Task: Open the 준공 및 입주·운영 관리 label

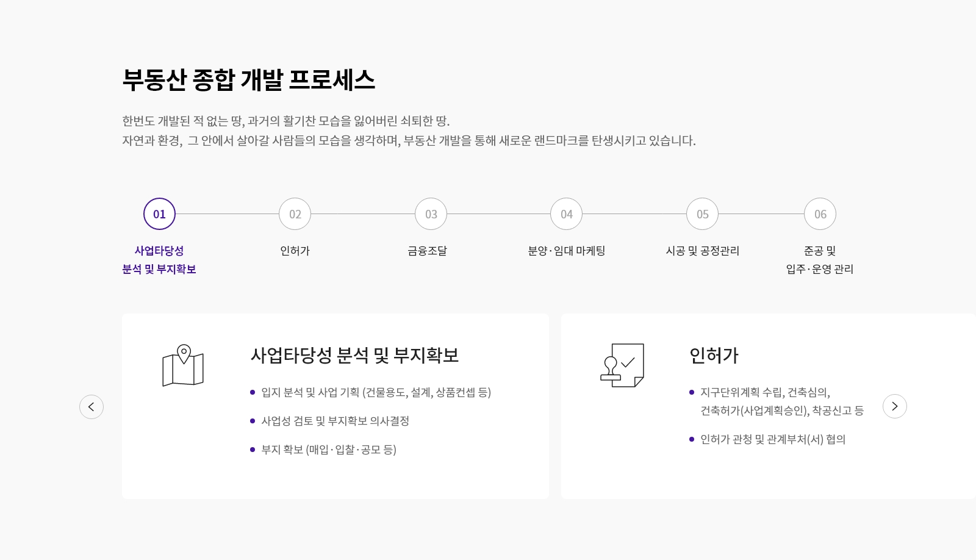Action: [x=820, y=260]
